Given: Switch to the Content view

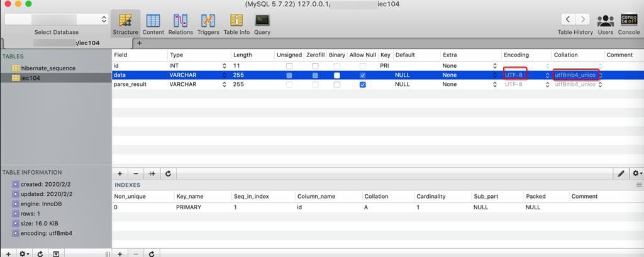Looking at the screenshot, I should pyautogui.click(x=153, y=24).
